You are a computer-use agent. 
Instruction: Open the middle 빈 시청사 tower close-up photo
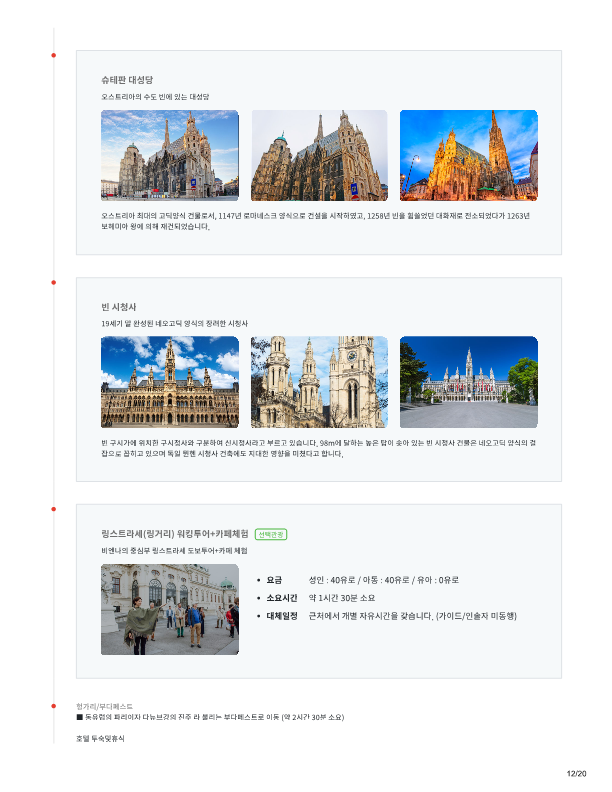(x=319, y=382)
